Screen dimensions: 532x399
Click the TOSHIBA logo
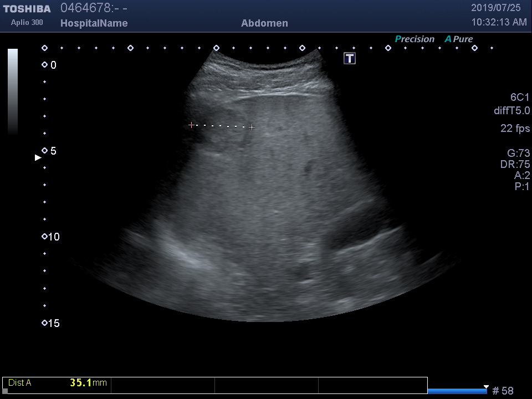point(27,9)
